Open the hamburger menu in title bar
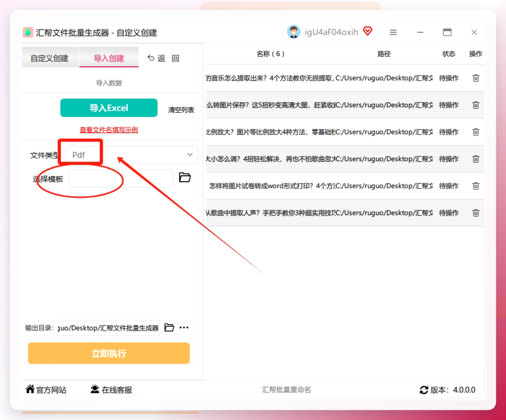 click(x=393, y=32)
